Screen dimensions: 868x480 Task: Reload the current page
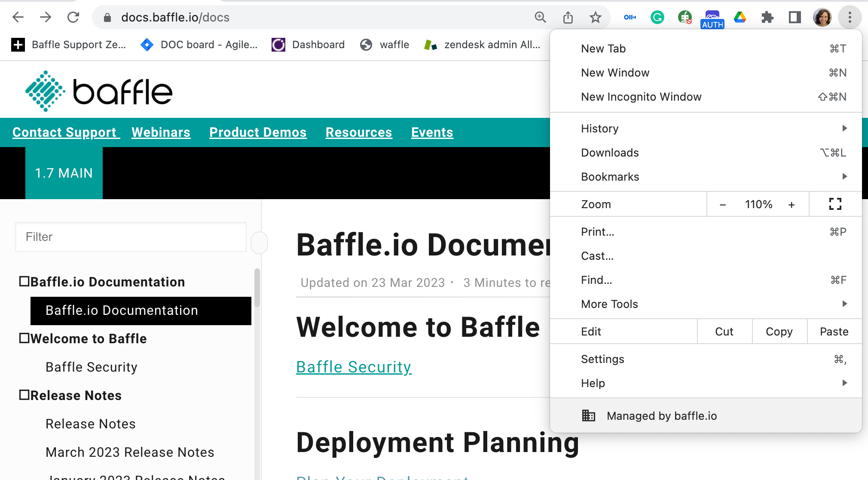click(73, 17)
